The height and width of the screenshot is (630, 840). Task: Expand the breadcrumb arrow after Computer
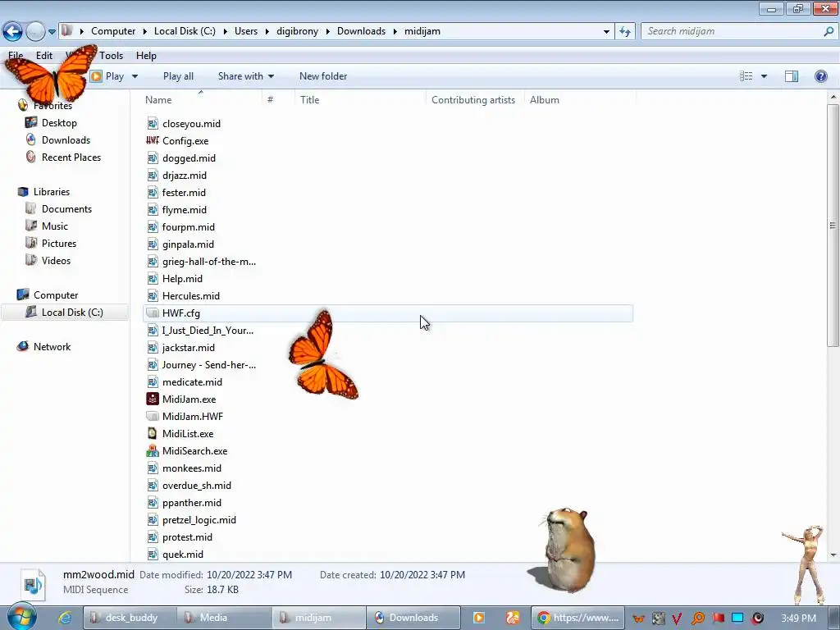pos(144,31)
